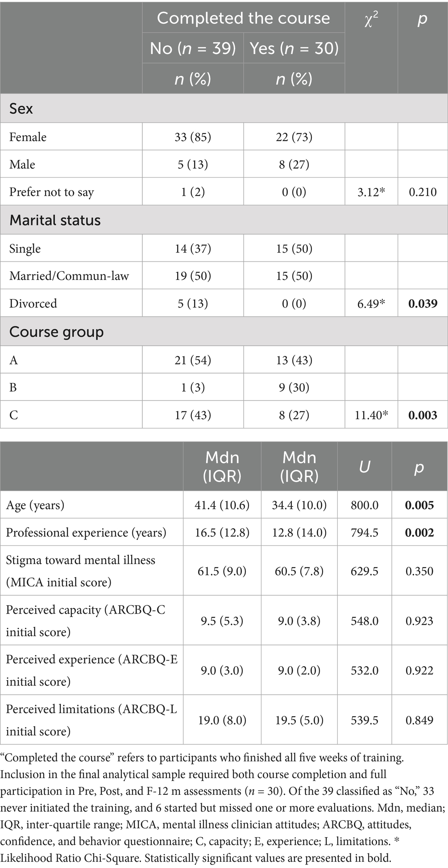Select the 'U' column header

pos(365,467)
